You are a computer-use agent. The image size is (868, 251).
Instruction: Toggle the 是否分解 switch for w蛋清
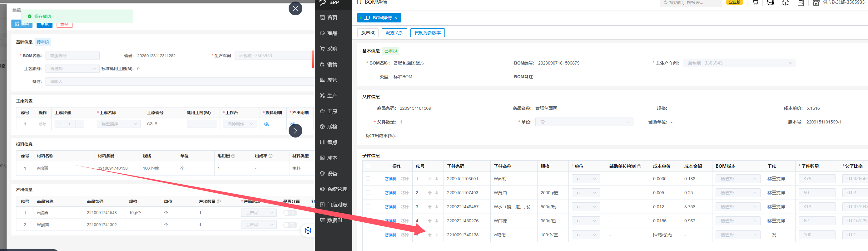click(x=290, y=213)
